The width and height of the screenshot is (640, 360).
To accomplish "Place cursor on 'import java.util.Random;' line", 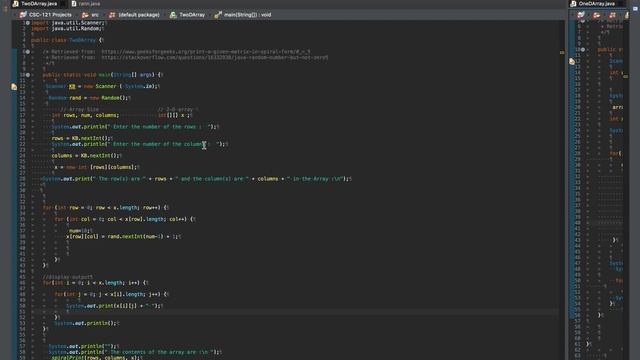I will (67, 29).
